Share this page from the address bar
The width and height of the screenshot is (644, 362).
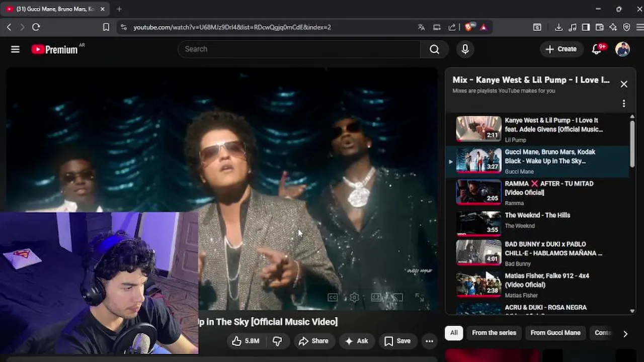pos(452,27)
